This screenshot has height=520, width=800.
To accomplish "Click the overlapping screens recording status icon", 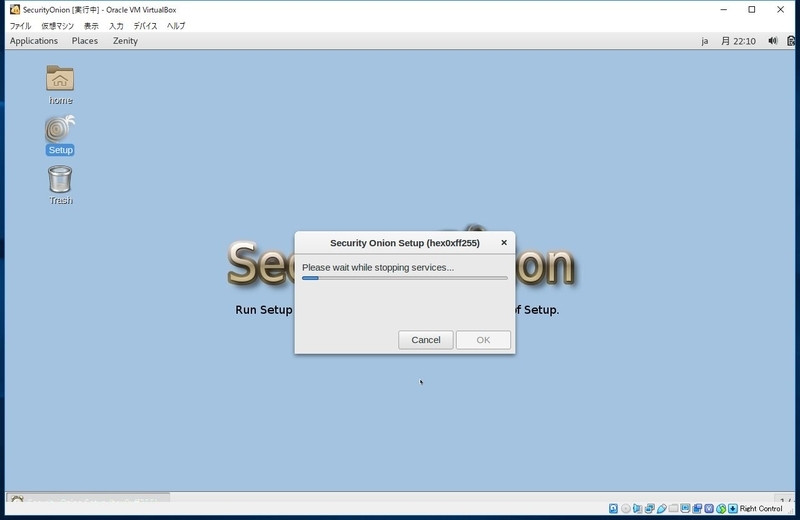I will click(x=697, y=508).
